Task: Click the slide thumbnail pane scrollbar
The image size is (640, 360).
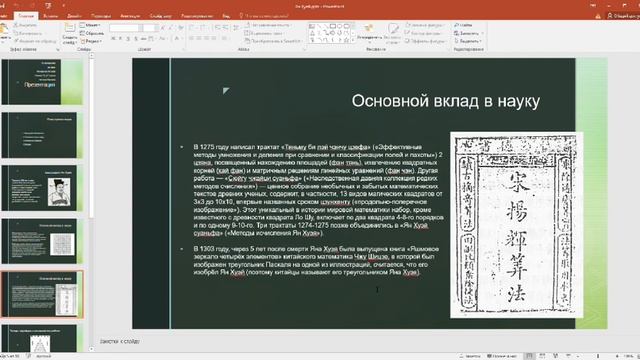Action: click(x=91, y=202)
